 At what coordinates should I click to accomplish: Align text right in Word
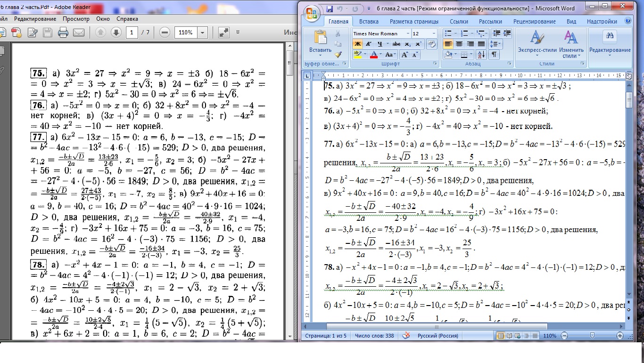point(470,44)
